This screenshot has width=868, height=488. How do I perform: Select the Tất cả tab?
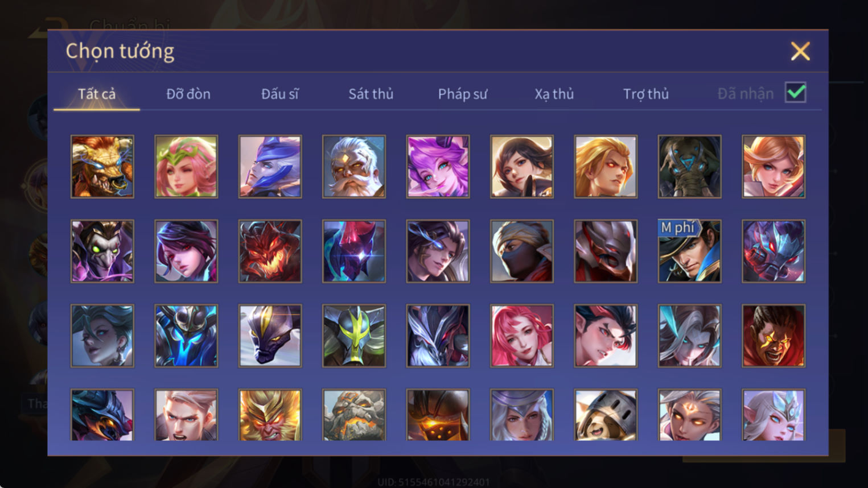coord(97,94)
